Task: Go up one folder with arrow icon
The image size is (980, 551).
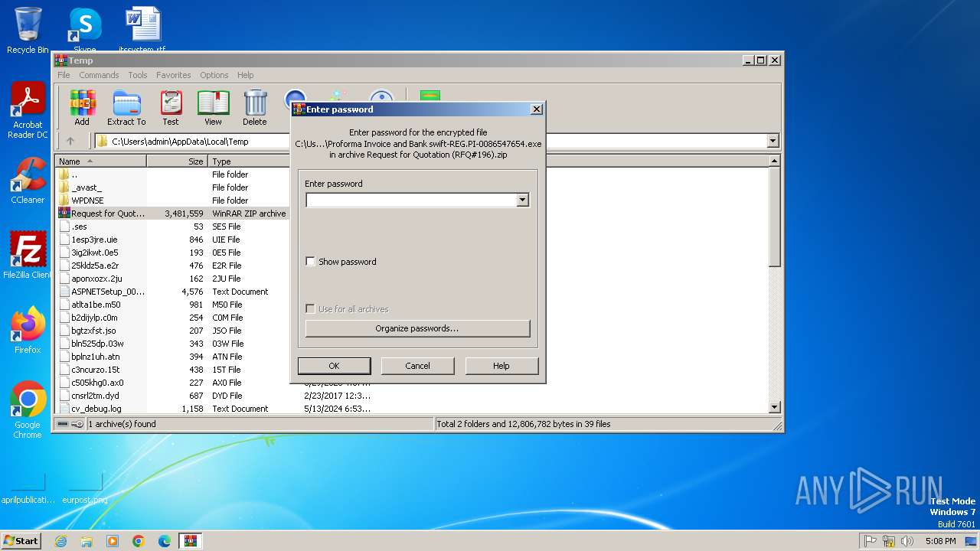Action: click(70, 141)
